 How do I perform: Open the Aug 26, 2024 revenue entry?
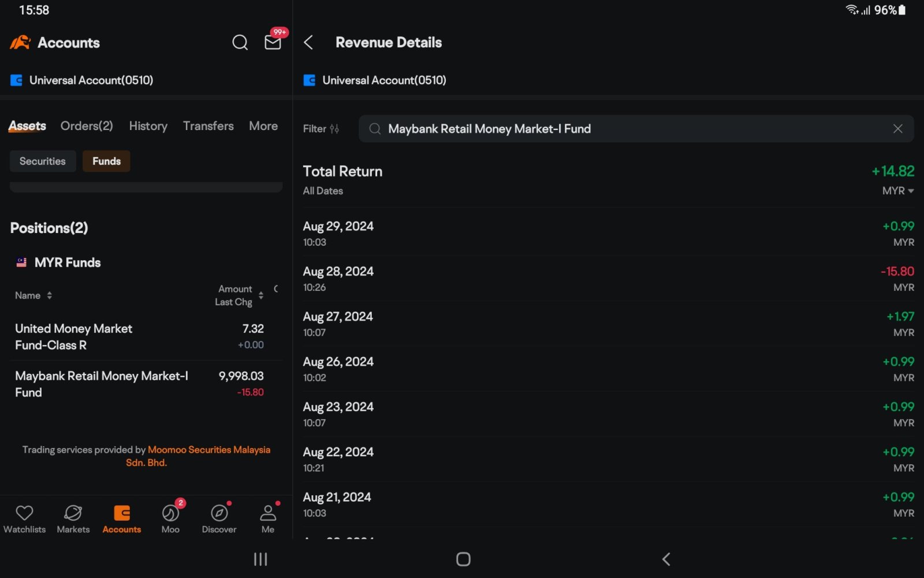[x=609, y=369]
